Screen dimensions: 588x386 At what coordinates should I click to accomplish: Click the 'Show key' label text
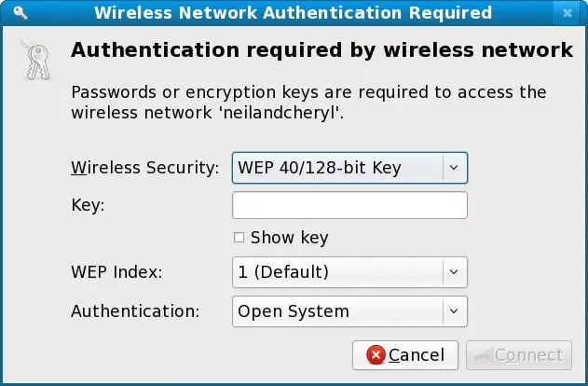pos(289,238)
